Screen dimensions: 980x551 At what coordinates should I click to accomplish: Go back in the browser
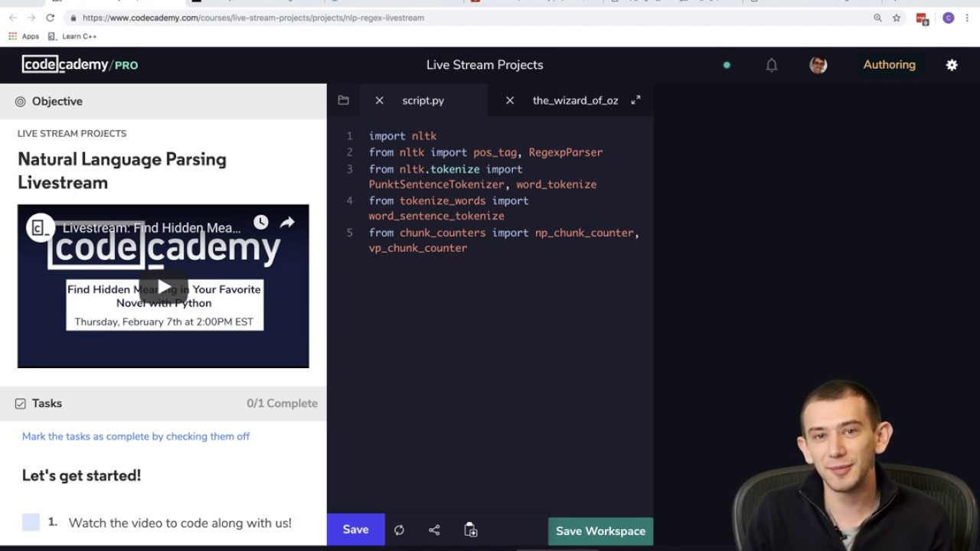[x=12, y=18]
